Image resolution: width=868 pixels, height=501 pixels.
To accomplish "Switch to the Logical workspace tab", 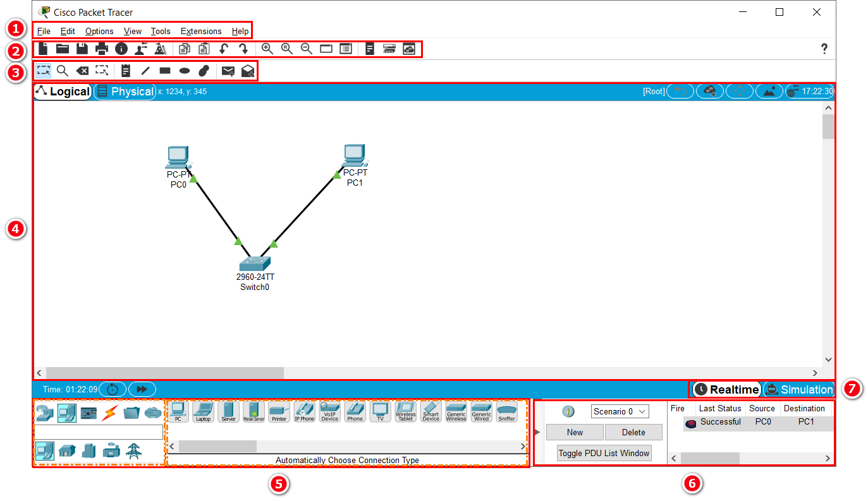I will (x=63, y=92).
